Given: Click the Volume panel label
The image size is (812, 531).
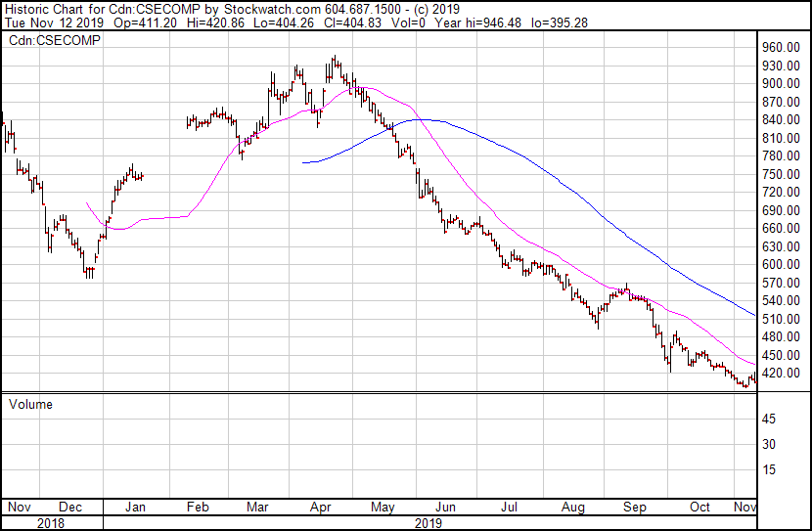Looking at the screenshot, I should tap(30, 404).
